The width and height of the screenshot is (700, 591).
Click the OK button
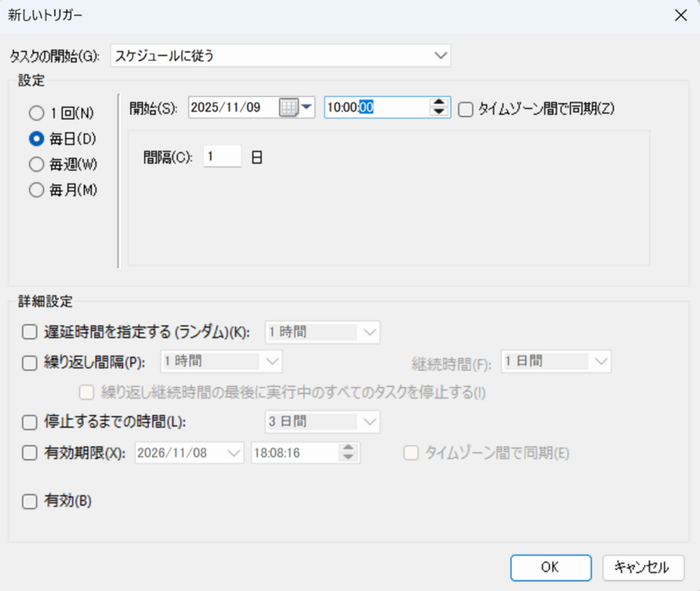pyautogui.click(x=550, y=567)
